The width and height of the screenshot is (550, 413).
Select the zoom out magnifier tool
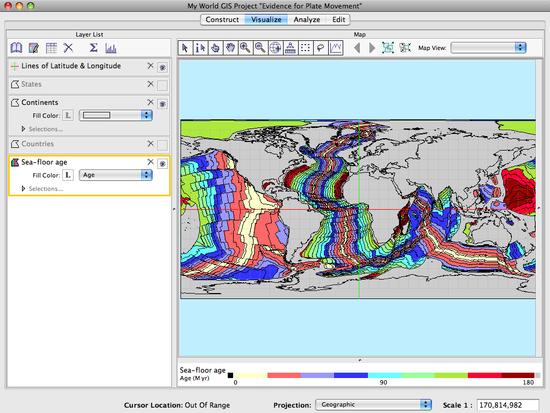click(x=260, y=48)
